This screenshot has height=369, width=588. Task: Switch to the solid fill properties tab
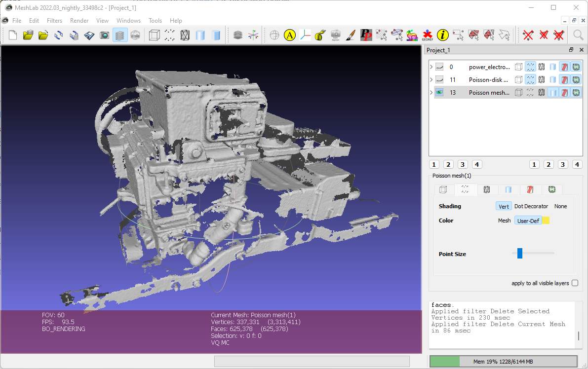508,189
